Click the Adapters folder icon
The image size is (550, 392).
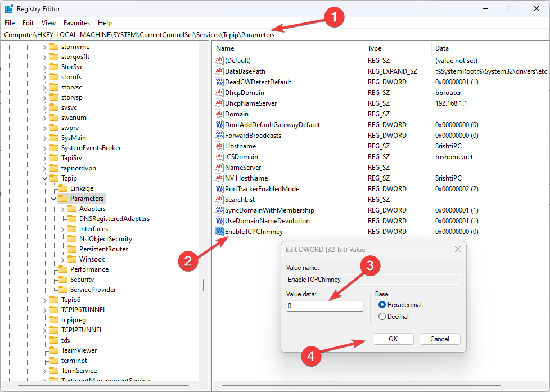coord(72,209)
